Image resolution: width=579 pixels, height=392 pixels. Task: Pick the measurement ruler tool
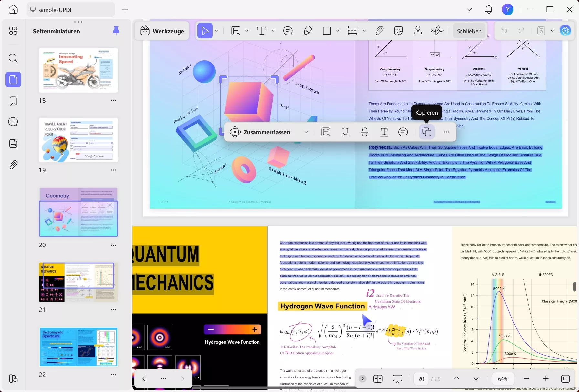[353, 31]
